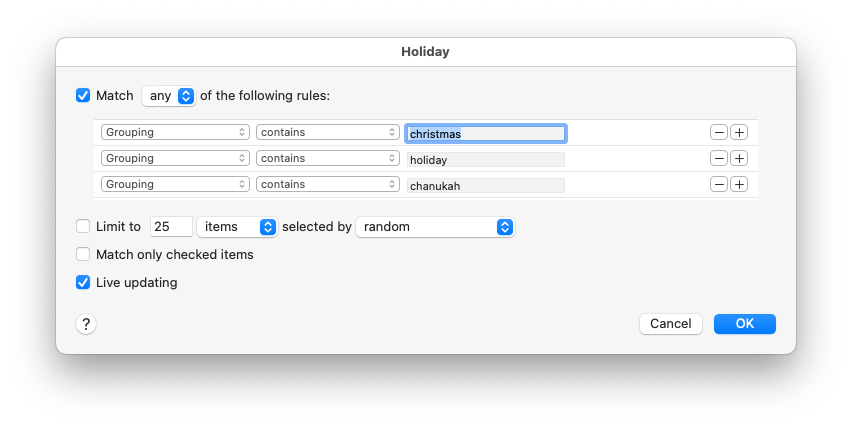852x428 pixels.
Task: Uncheck the Match rules checkbox
Action: point(83,96)
